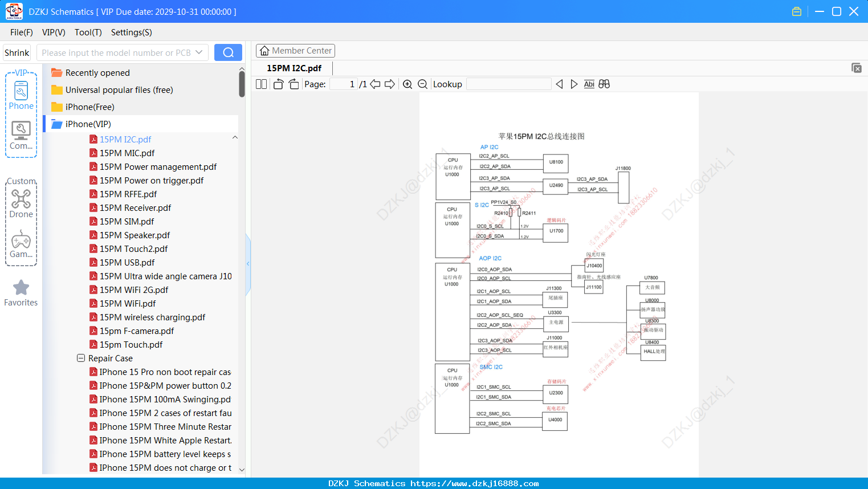Image resolution: width=868 pixels, height=489 pixels.
Task: Collapse the iPhone(VIP) file list arrow
Action: (x=235, y=138)
